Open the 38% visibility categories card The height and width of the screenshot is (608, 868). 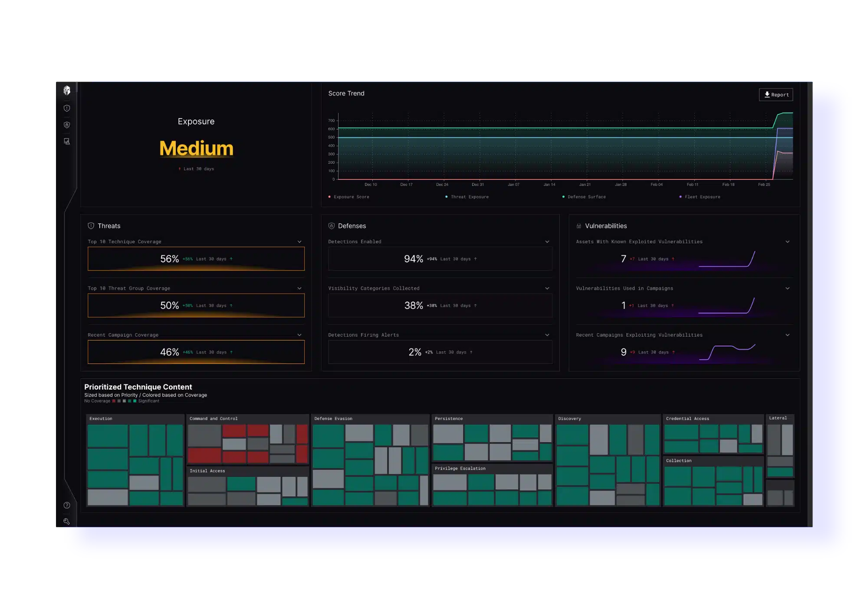pos(440,305)
